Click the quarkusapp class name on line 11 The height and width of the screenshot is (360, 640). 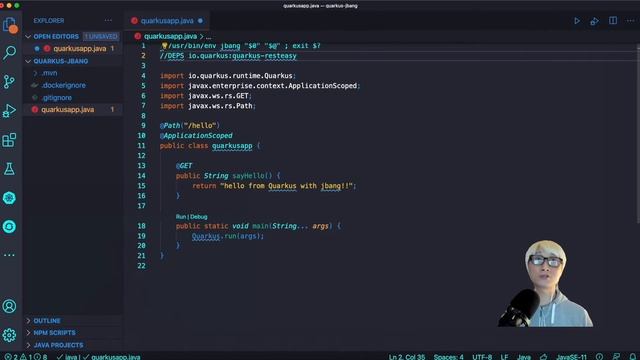232,146
